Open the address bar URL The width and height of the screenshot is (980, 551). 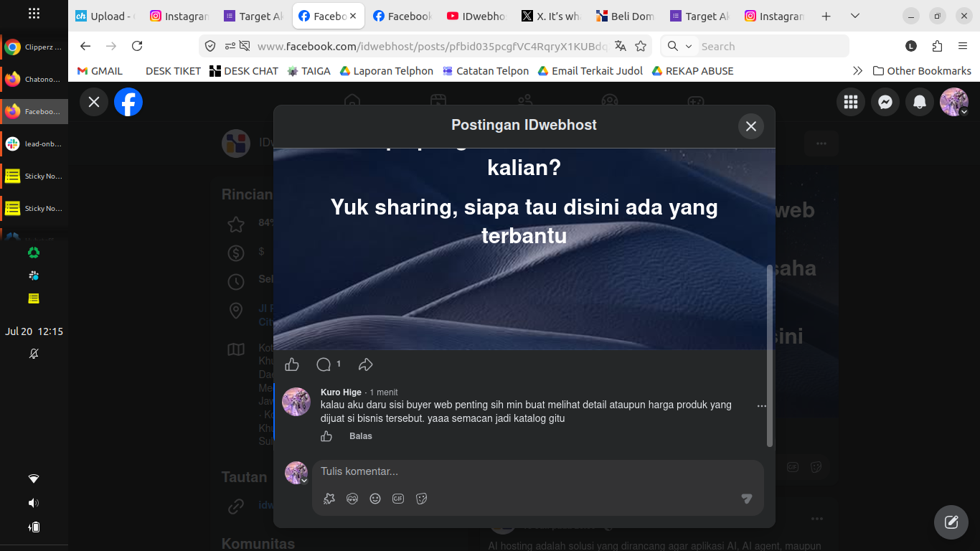(x=432, y=46)
